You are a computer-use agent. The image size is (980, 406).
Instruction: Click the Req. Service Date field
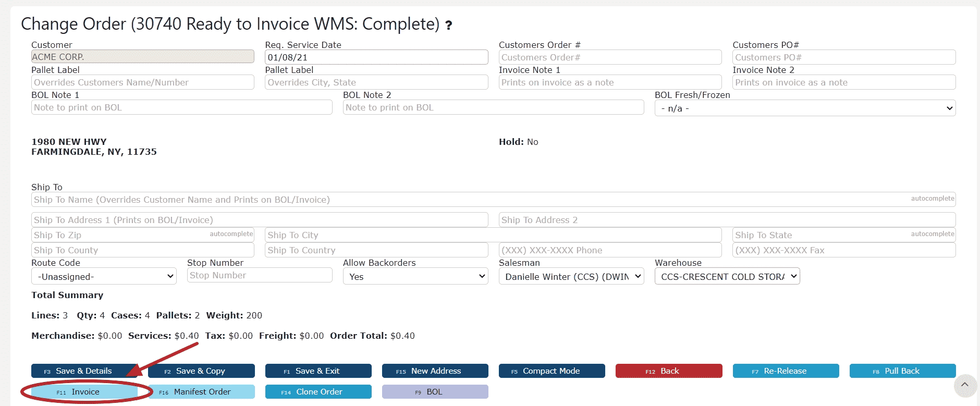[376, 57]
